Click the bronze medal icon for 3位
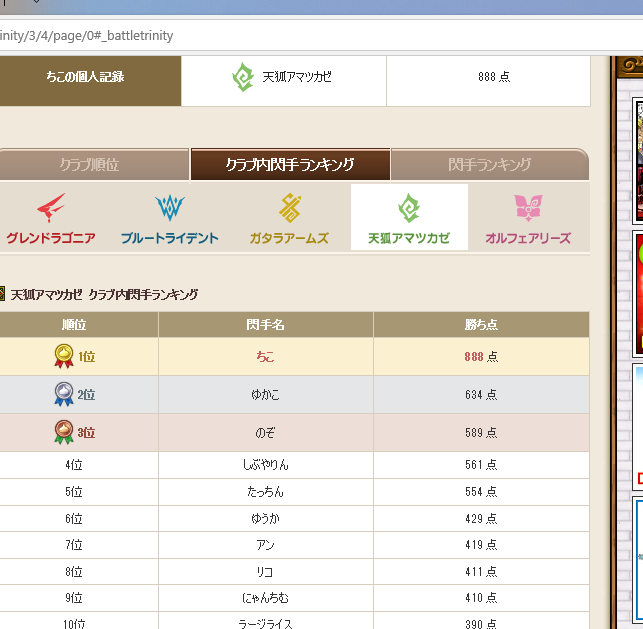 64,432
